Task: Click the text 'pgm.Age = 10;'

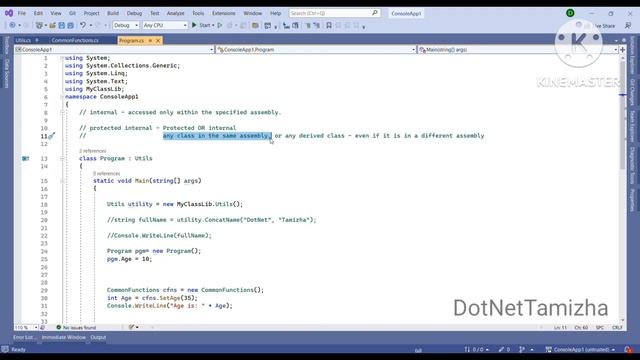Action: click(x=129, y=259)
